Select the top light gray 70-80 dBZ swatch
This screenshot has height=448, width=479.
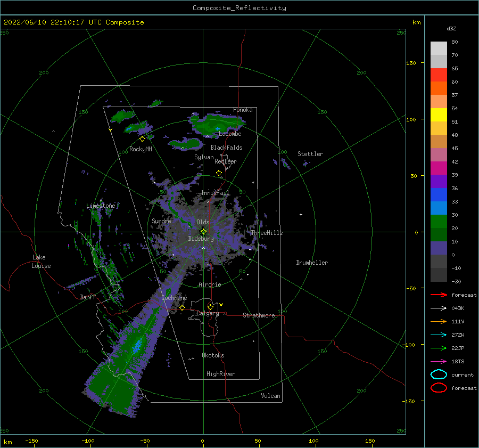[x=439, y=48]
